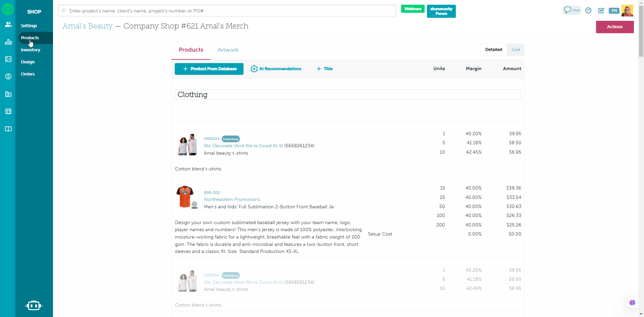Click Product From Database button

coord(209,69)
